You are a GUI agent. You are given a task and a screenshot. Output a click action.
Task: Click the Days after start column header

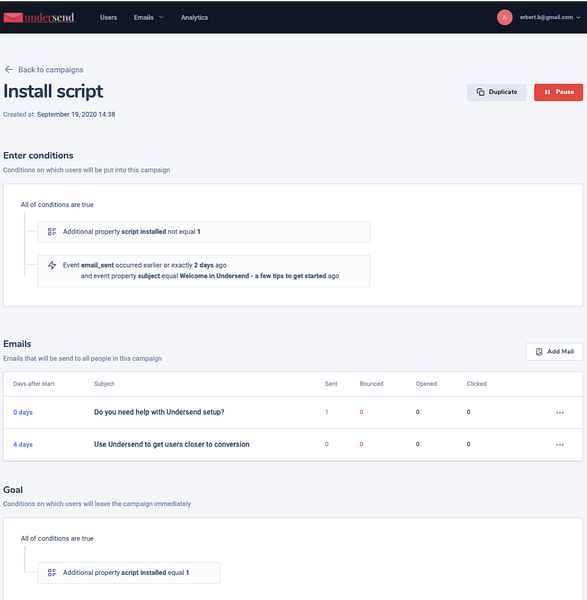(x=34, y=384)
